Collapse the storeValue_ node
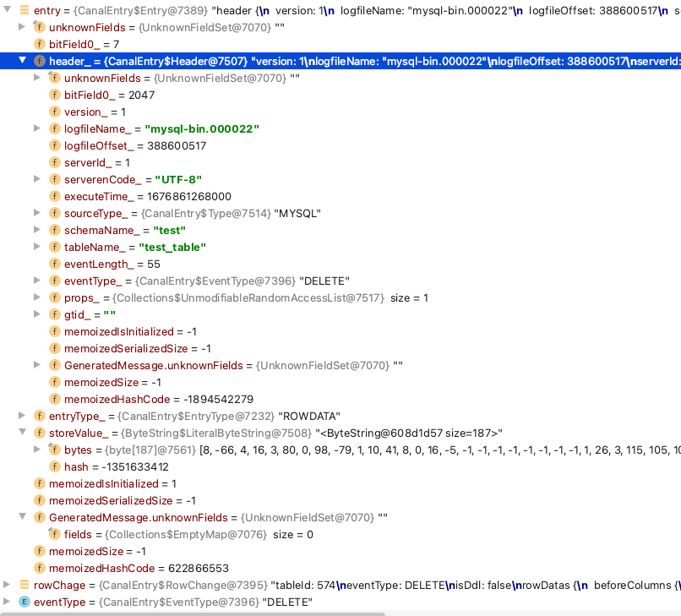The image size is (681, 616). [x=24, y=433]
